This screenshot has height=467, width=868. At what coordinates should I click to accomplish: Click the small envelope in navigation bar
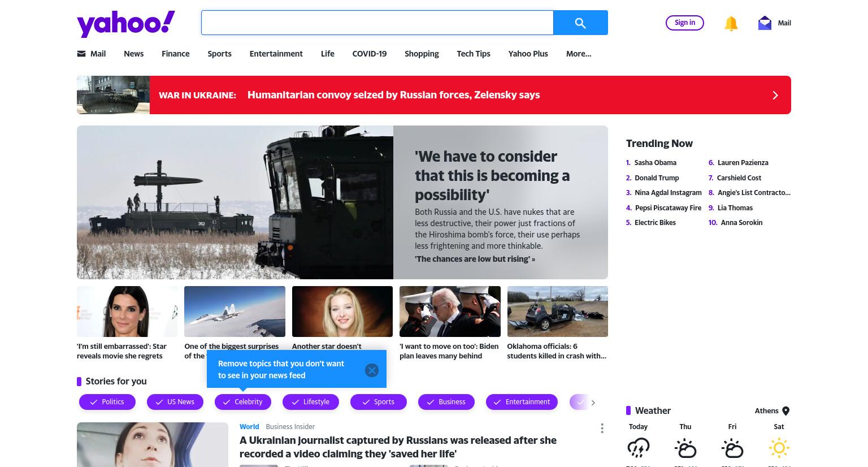[x=81, y=54]
